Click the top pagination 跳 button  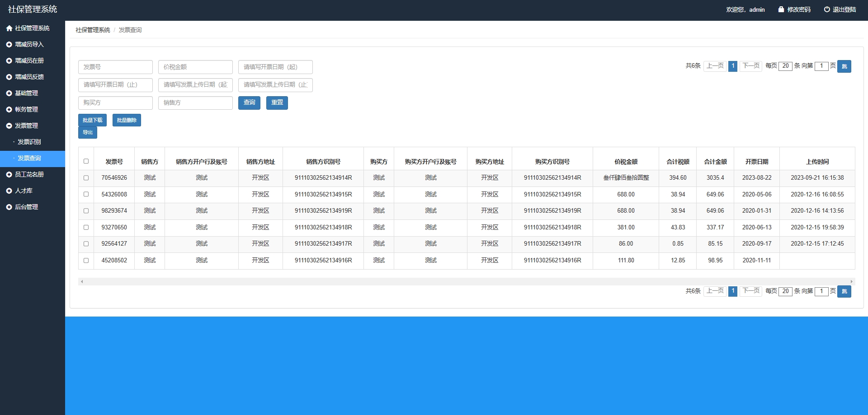tap(844, 66)
